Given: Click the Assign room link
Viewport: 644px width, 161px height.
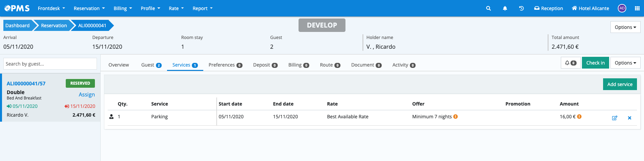Looking at the screenshot, I should coord(87,95).
